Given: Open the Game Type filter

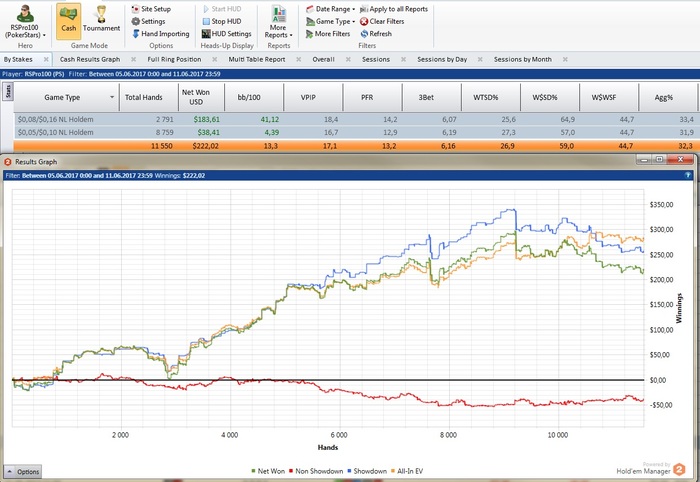Looking at the screenshot, I should click(330, 21).
